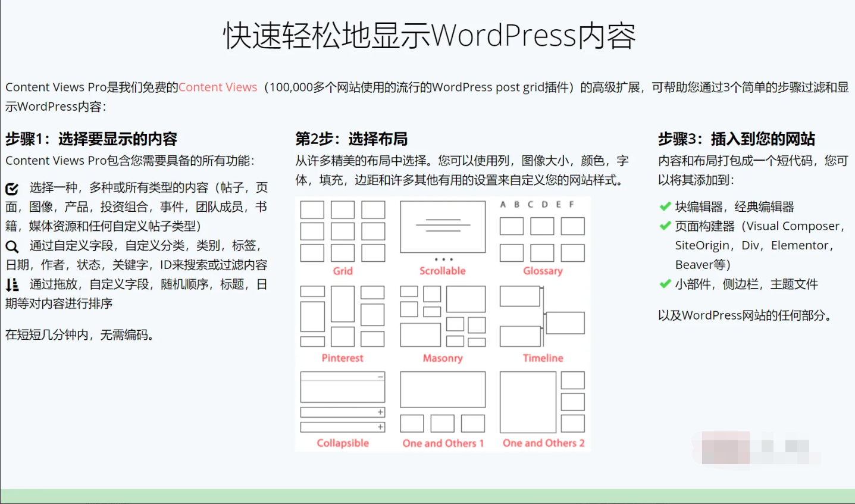Click the A B C D E F letters in Glossary
855x504 pixels.
[537, 205]
